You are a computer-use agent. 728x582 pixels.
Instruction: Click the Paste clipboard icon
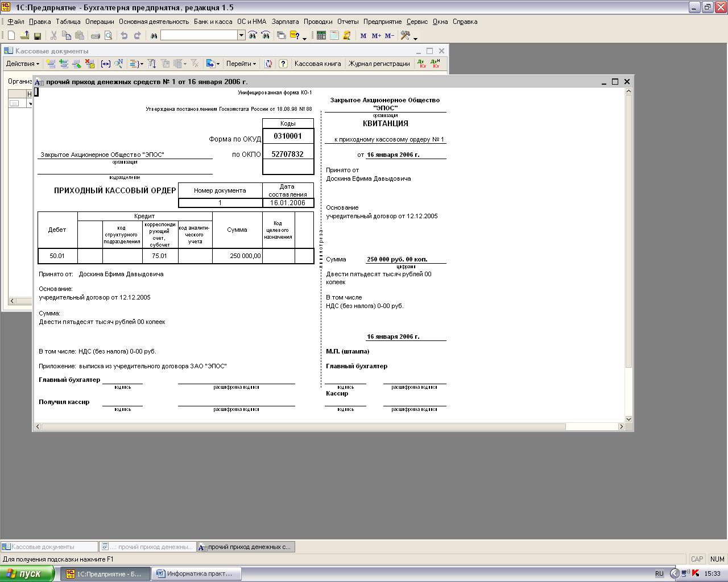coord(80,35)
